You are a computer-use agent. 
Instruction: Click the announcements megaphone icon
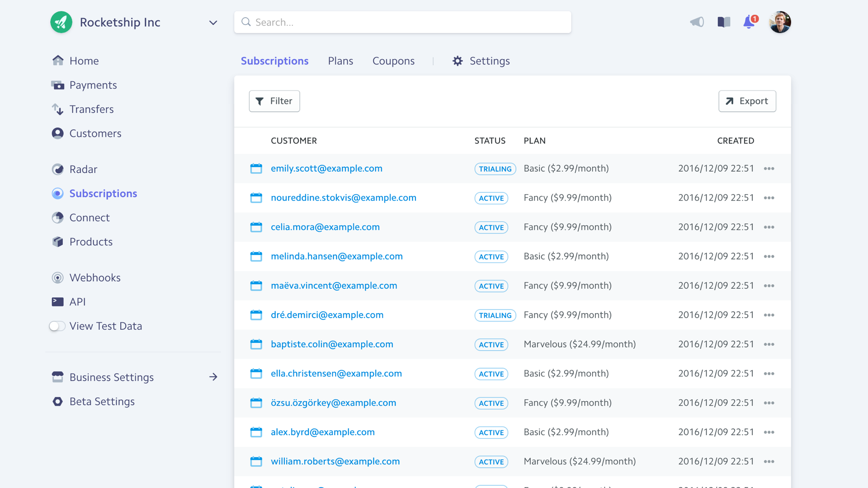697,22
